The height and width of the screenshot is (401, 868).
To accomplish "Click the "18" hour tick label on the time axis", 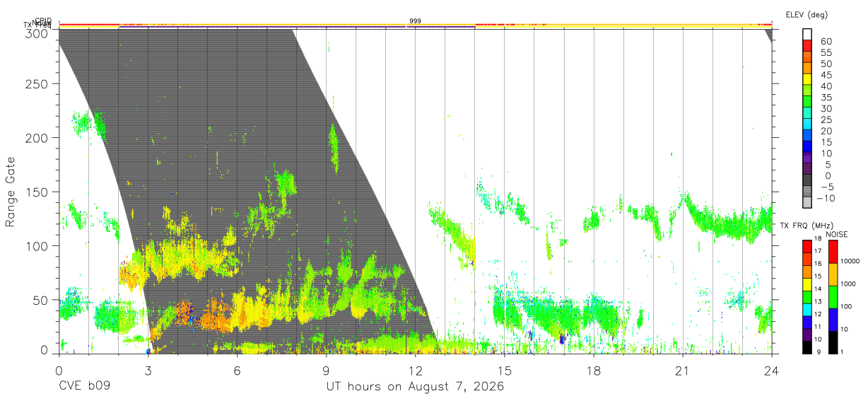I will click(593, 370).
